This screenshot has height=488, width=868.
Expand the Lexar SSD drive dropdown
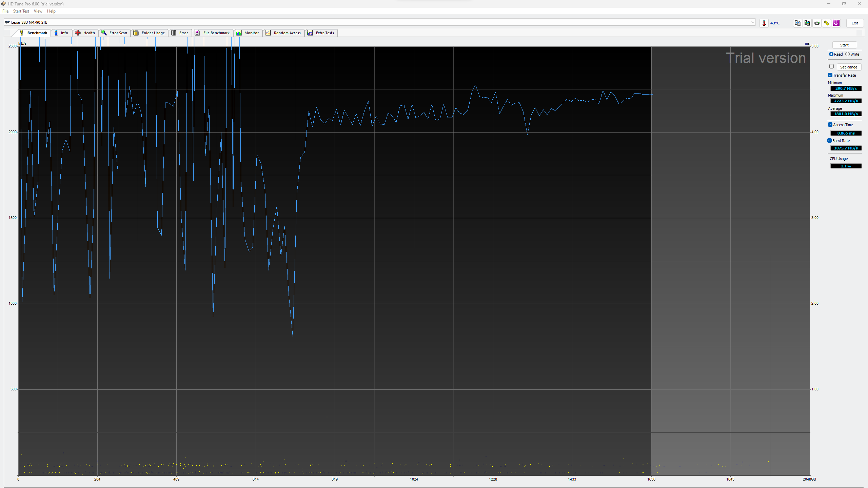(x=752, y=22)
